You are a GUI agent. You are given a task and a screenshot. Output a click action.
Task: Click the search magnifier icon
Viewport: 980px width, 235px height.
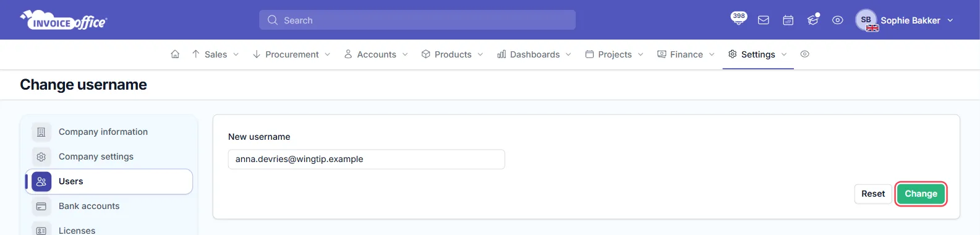273,20
